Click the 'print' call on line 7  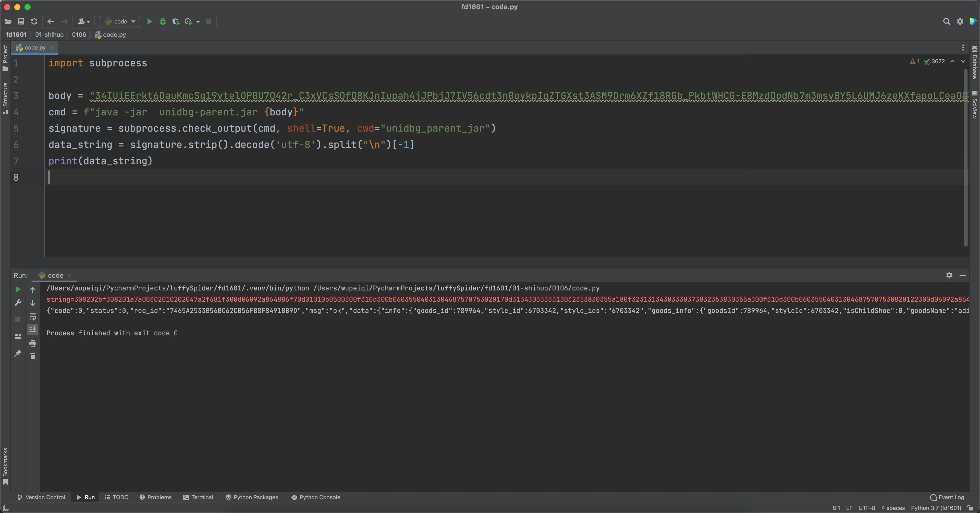(63, 161)
